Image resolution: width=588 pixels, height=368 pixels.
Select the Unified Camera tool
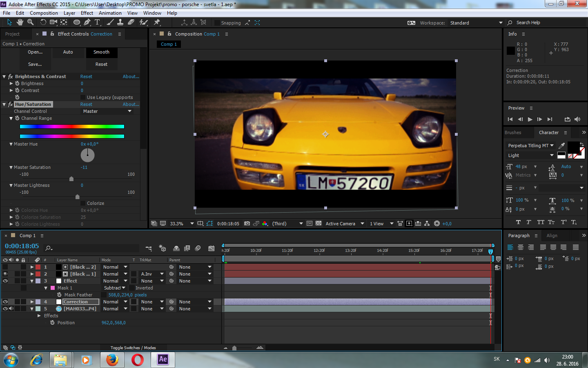point(53,22)
